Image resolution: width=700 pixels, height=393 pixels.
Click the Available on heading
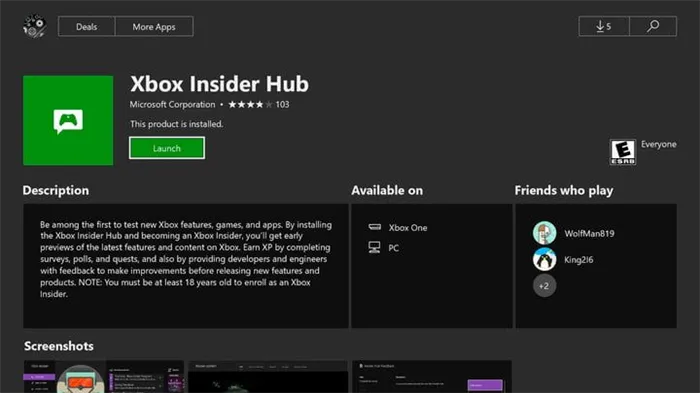[387, 190]
